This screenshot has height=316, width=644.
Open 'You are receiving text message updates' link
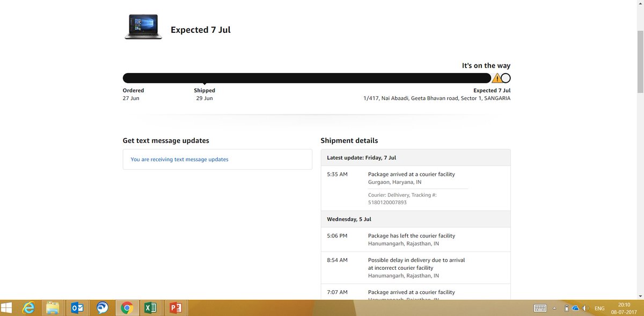[179, 160]
